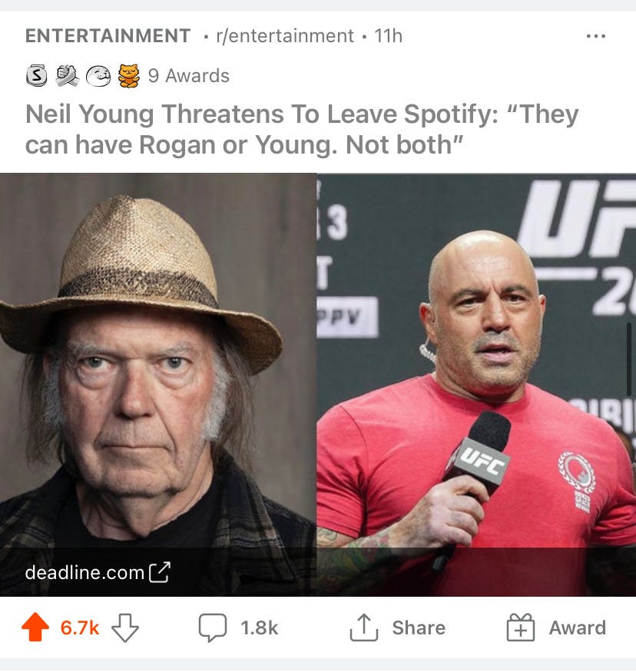Click the silver S award badge
The height and width of the screenshot is (672, 636).
point(36,76)
